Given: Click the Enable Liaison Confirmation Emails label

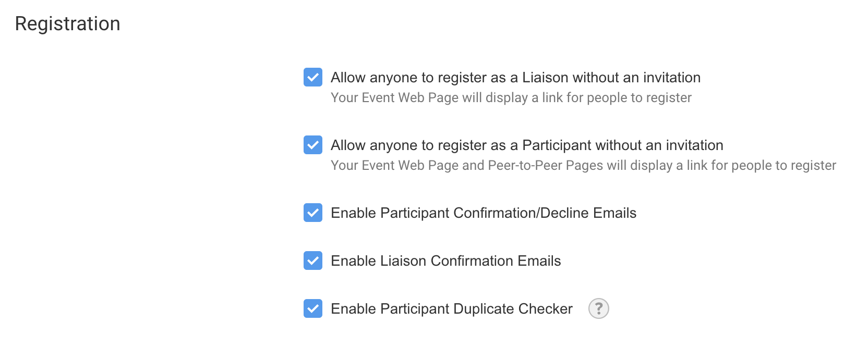Looking at the screenshot, I should (445, 261).
